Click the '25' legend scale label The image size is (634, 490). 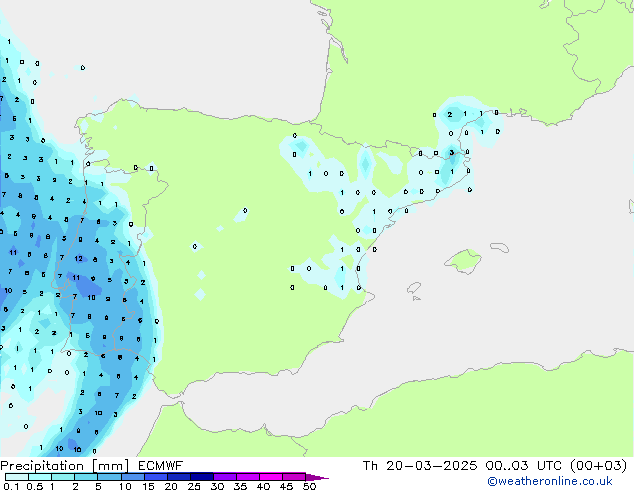pos(194,486)
